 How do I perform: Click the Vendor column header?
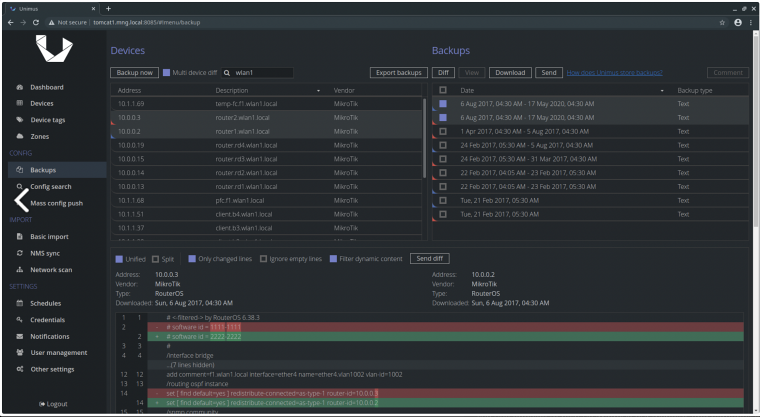click(x=344, y=91)
